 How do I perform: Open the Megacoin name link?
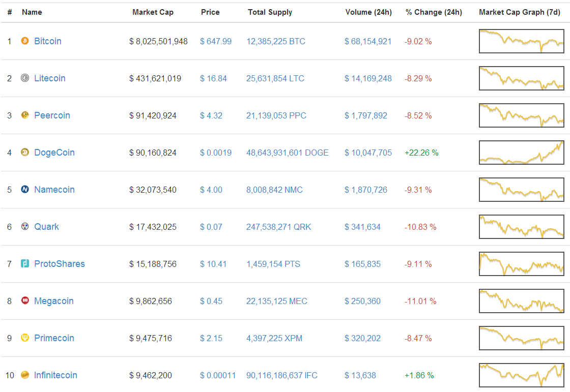point(54,301)
